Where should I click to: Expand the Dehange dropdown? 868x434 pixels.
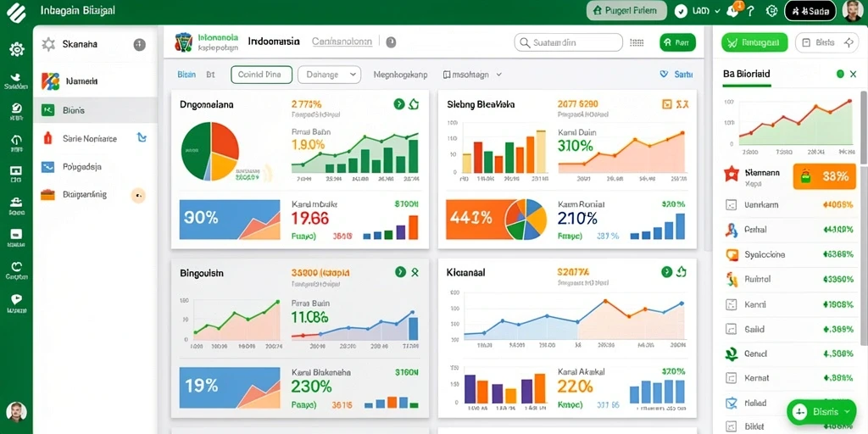click(x=330, y=75)
